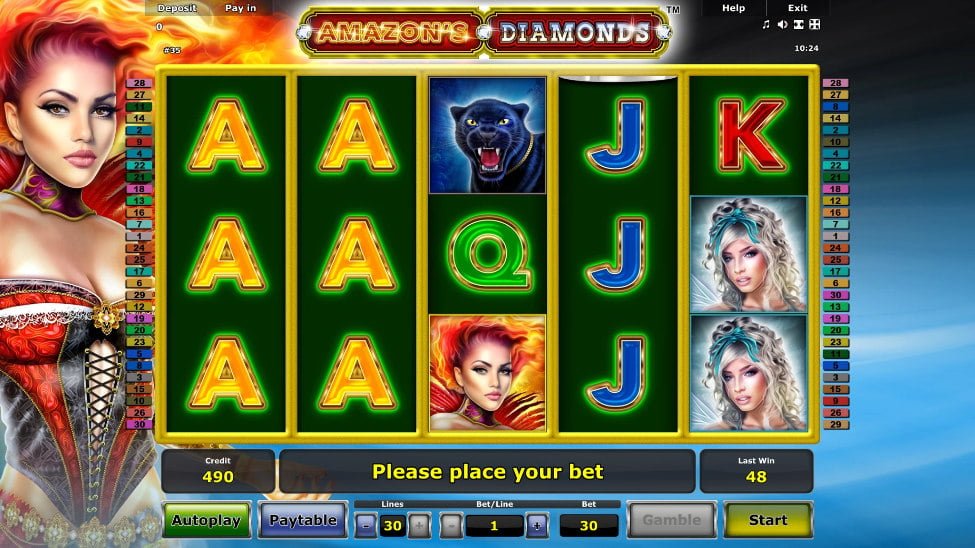The height and width of the screenshot is (548, 975).
Task: Select payline 28 marker on left
Action: pos(139,83)
